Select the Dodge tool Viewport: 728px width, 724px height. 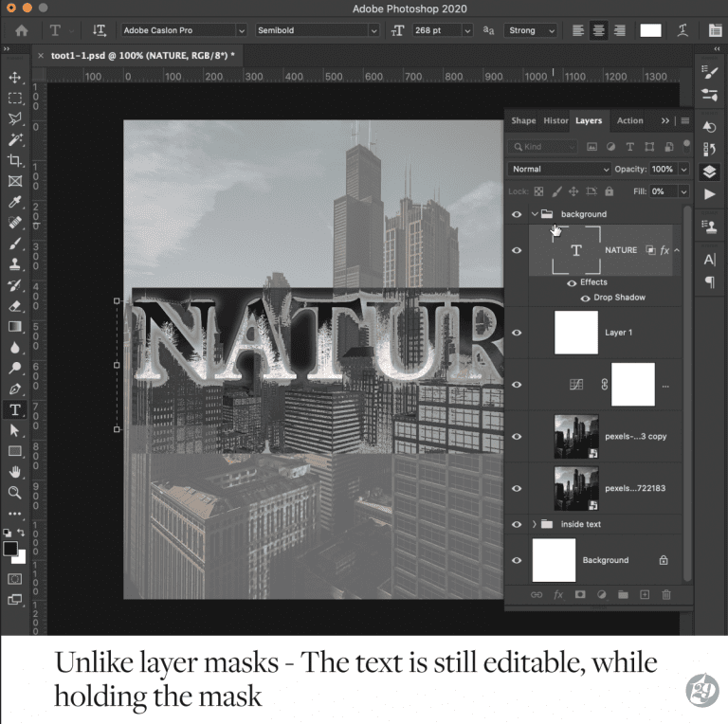point(15,368)
